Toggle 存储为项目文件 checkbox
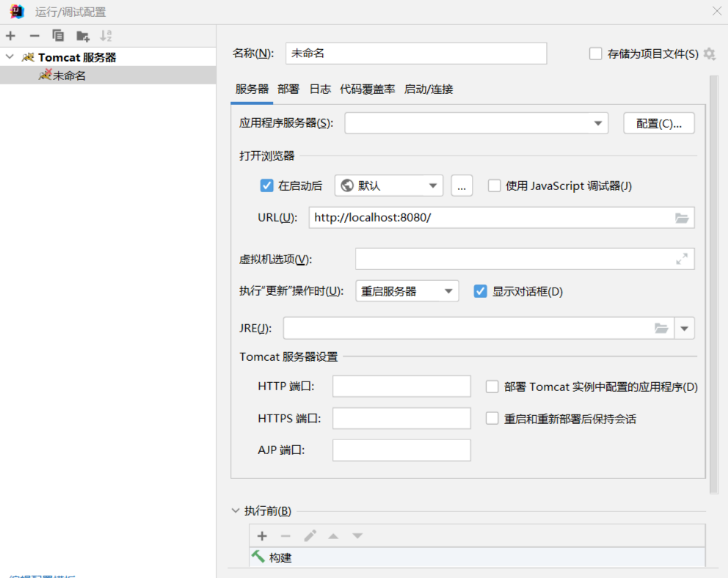The height and width of the screenshot is (578, 728). pyautogui.click(x=595, y=54)
